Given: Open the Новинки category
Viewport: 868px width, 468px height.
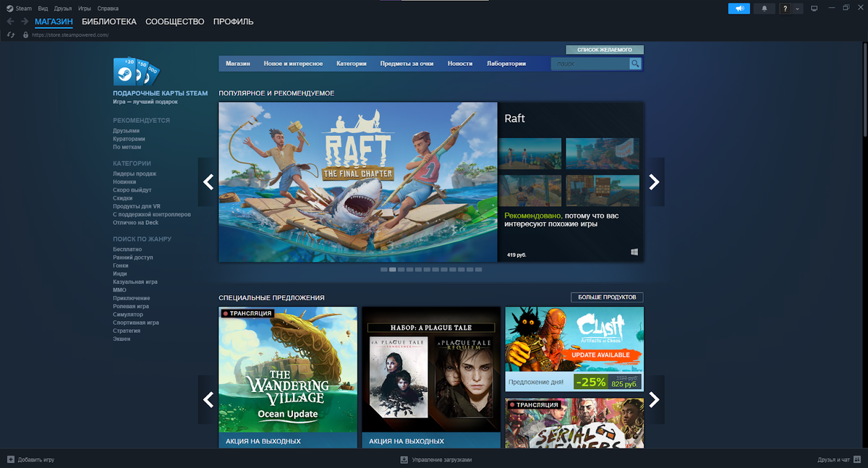Looking at the screenshot, I should coord(124,182).
